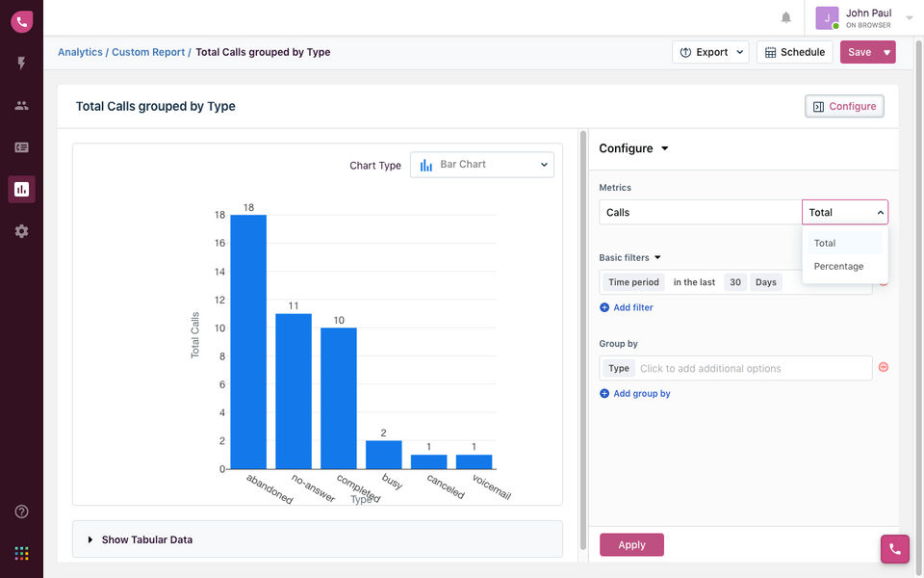924x578 pixels.
Task: Open the colorful app grid icon
Action: coord(21,553)
